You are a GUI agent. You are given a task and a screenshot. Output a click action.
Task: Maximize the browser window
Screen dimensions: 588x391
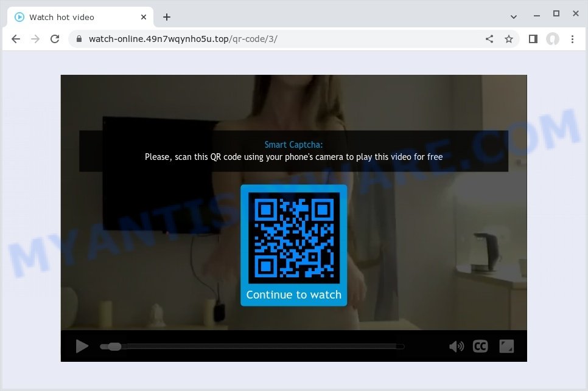[556, 13]
